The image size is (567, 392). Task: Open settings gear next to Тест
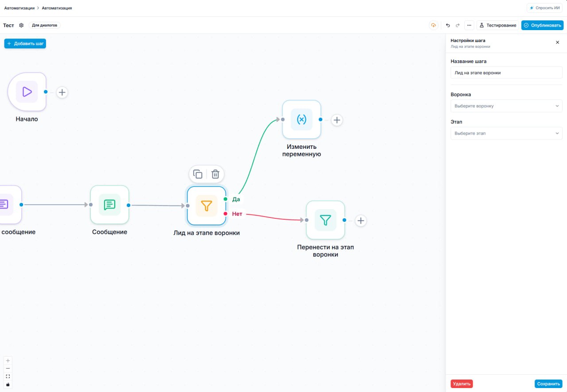21,25
